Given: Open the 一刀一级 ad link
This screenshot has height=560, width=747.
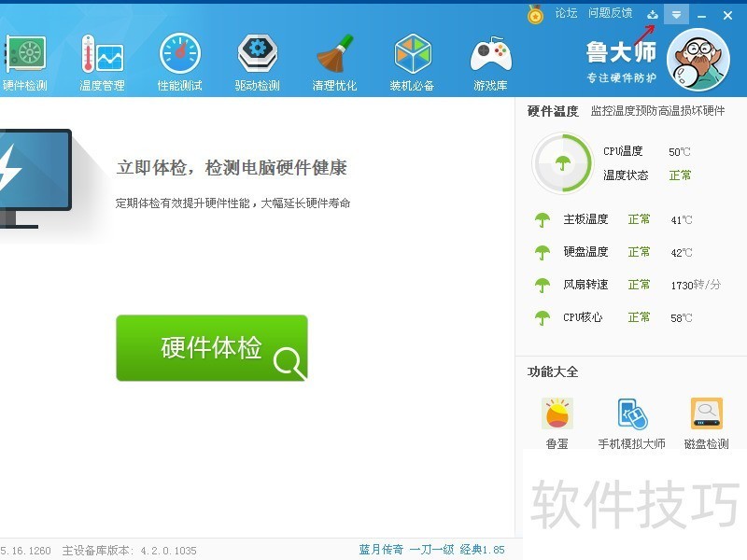Looking at the screenshot, I should [x=431, y=550].
